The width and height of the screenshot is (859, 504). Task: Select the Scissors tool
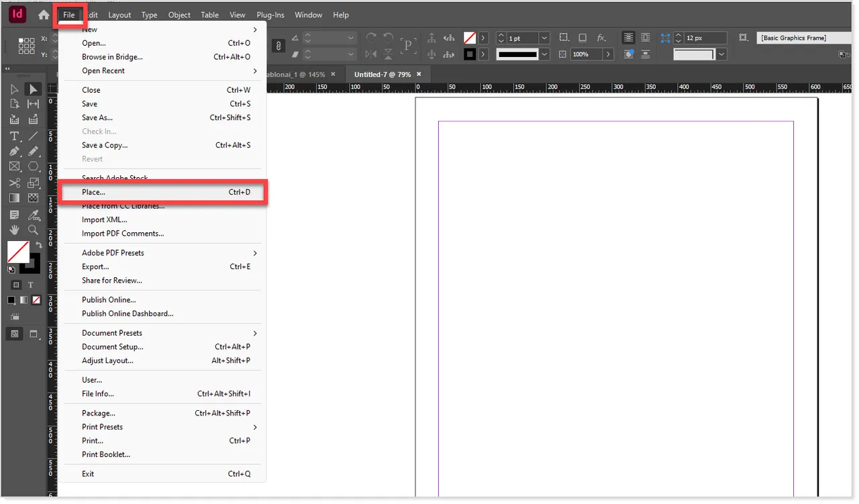click(14, 181)
